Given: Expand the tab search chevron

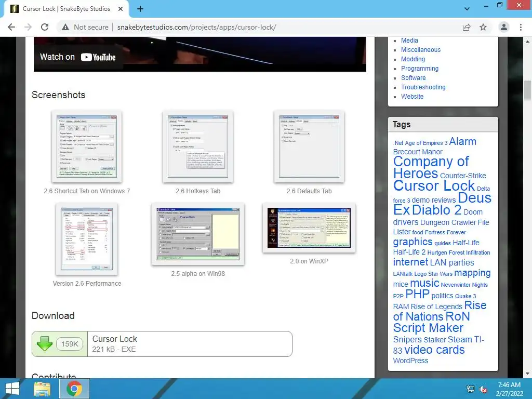Looking at the screenshot, I should pyautogui.click(x=467, y=9).
